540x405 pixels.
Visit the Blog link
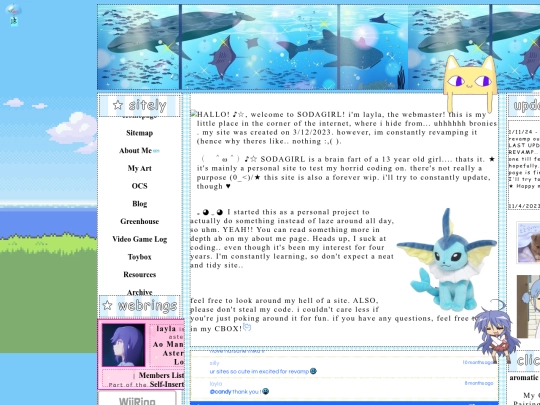[139, 204]
